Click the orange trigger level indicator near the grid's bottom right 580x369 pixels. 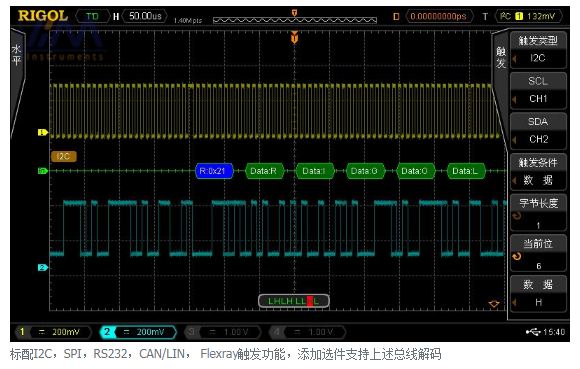click(x=494, y=304)
